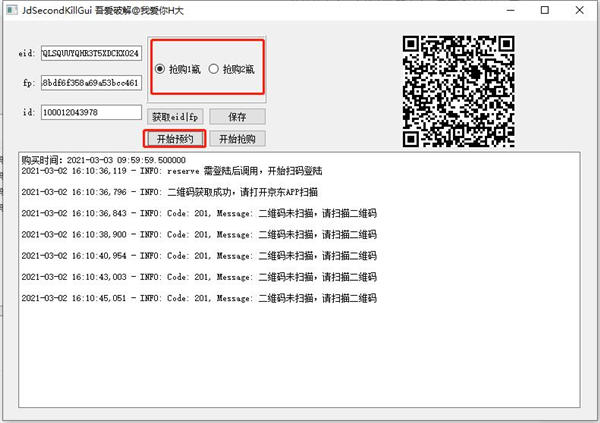The width and height of the screenshot is (600, 423).
Task: Start reservation with 开始预约 button
Action: tap(175, 139)
